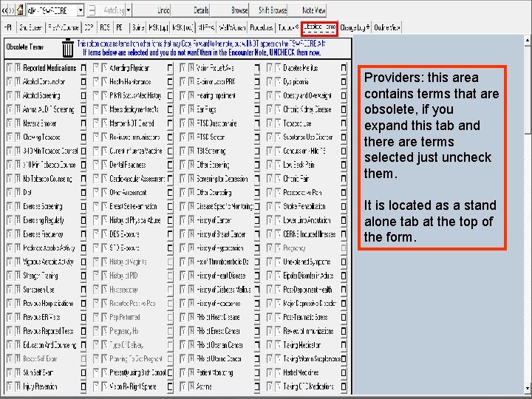Click the small box right of Post-Deployment Health

(x=344, y=290)
